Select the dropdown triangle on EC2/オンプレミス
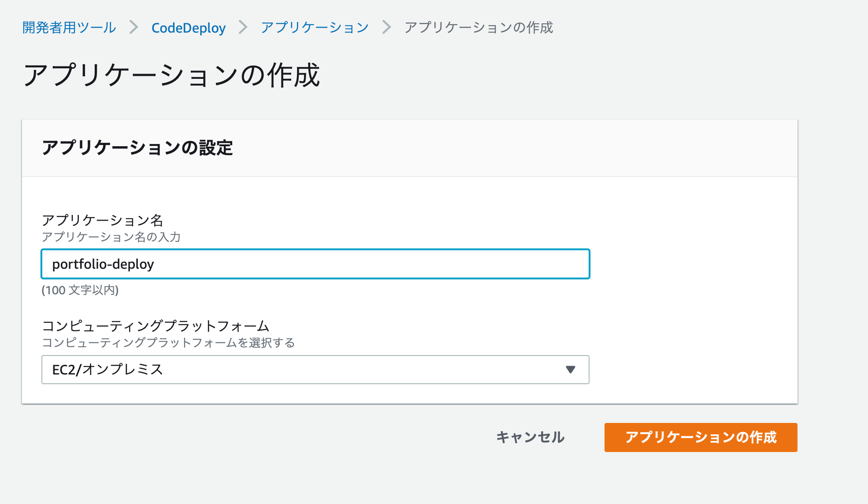Screen dimensions: 868x504 (571, 370)
